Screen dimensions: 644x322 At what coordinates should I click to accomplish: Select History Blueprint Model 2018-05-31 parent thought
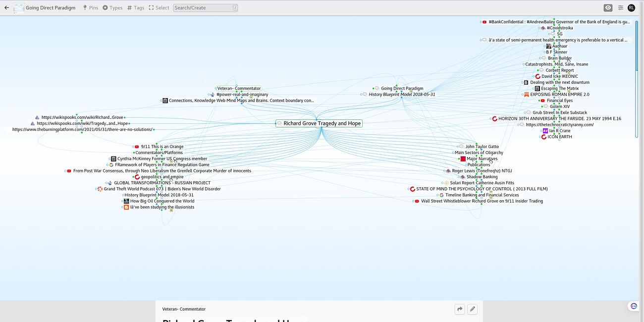402,94
